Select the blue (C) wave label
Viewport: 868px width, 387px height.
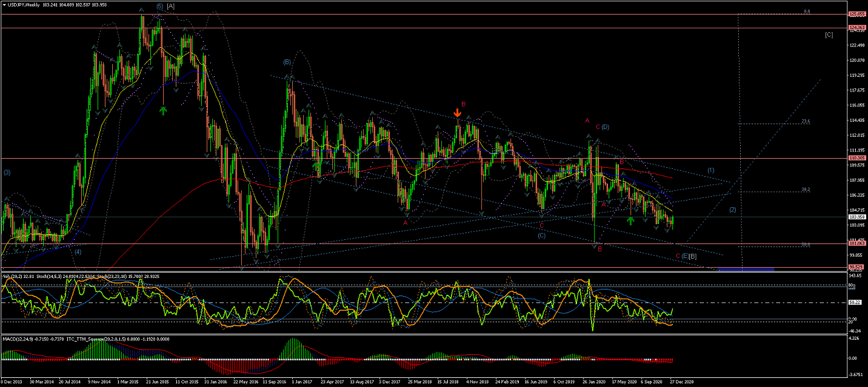[x=541, y=236]
